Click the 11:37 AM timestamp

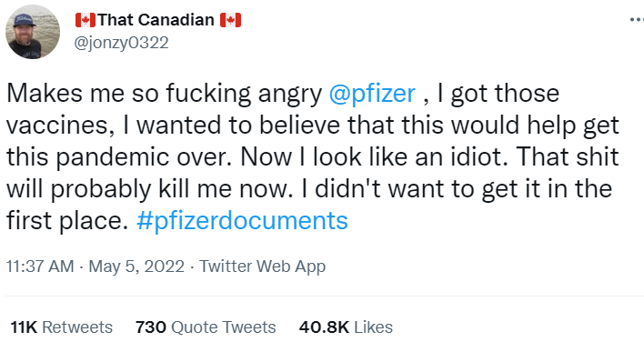pyautogui.click(x=40, y=267)
